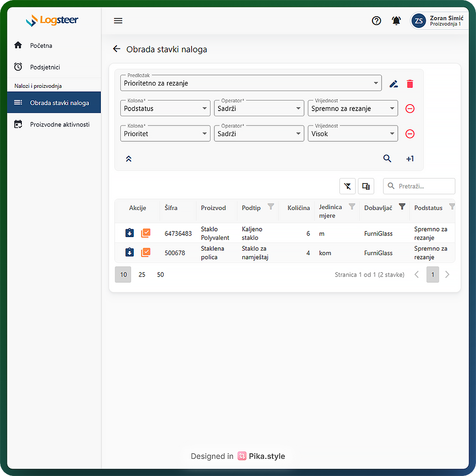
Task: Toggle the Dobavljač column filter
Action: (402, 207)
